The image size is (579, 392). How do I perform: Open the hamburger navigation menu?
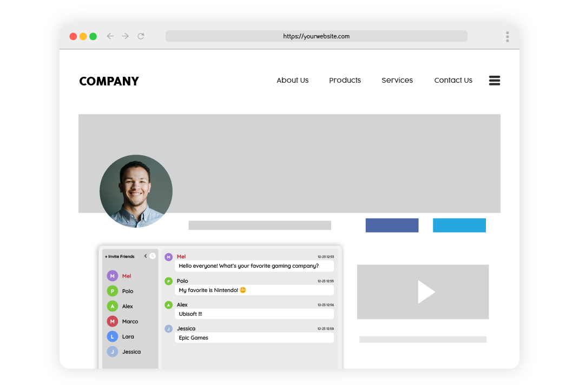(x=494, y=80)
